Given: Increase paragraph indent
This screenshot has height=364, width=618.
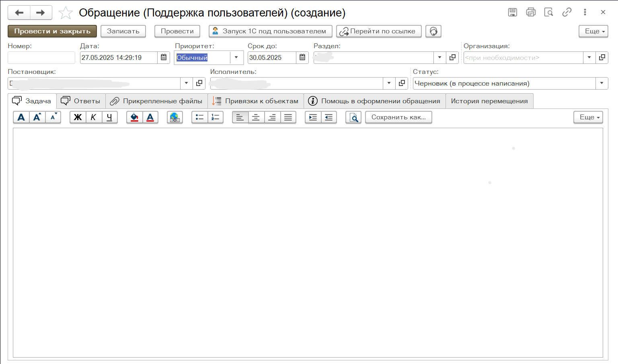Looking at the screenshot, I should (313, 117).
